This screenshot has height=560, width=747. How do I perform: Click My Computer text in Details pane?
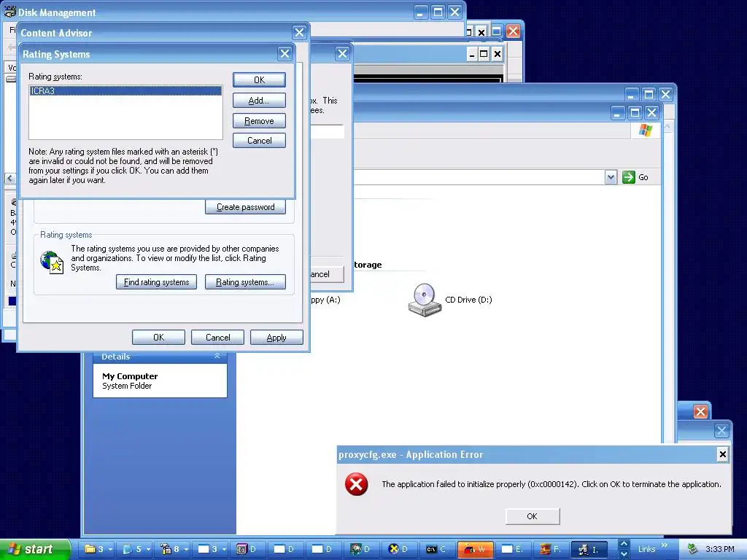click(130, 376)
